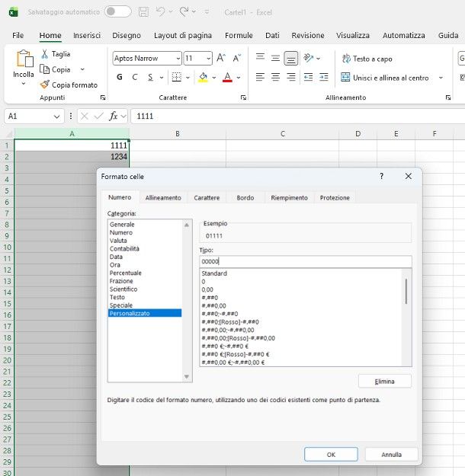
Task: Open the Automatizza ribbon tab
Action: click(403, 36)
